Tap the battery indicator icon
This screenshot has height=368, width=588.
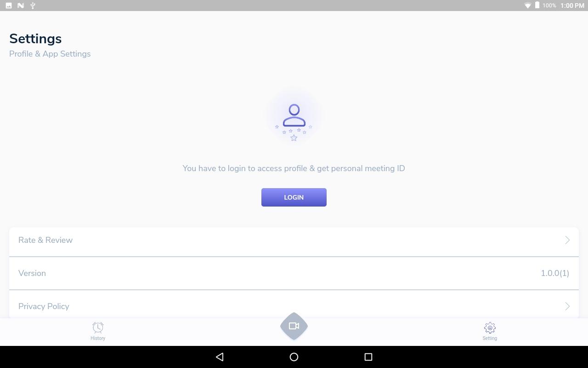tap(537, 6)
